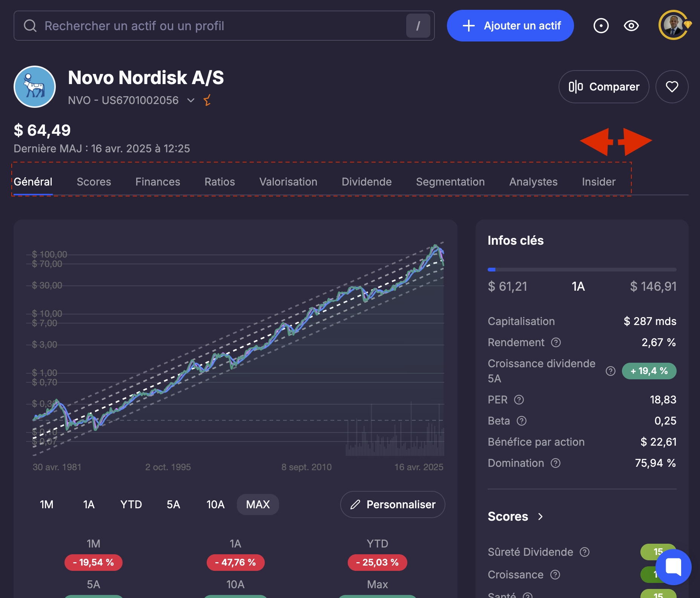Go to the Dividende tab
This screenshot has width=700, height=598.
tap(367, 182)
